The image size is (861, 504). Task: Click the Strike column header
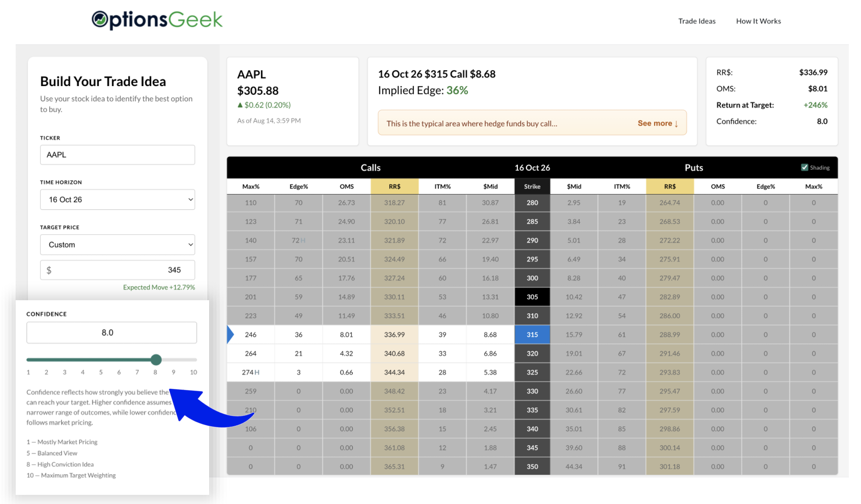point(532,186)
